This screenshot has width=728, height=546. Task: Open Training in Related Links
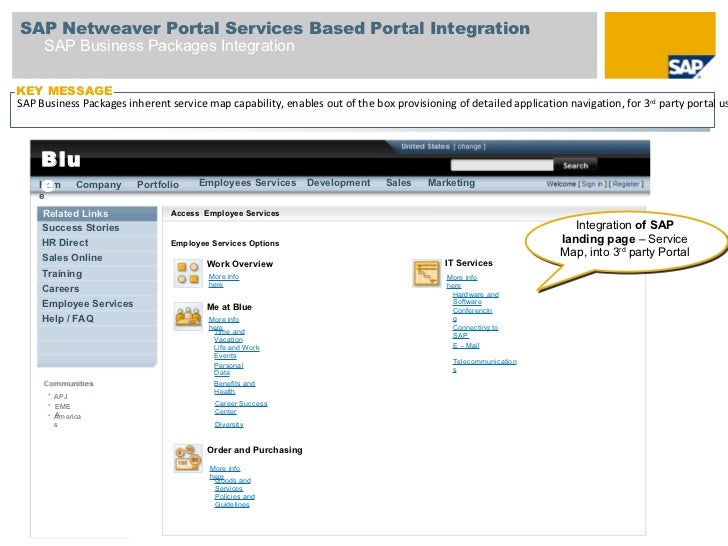(62, 273)
